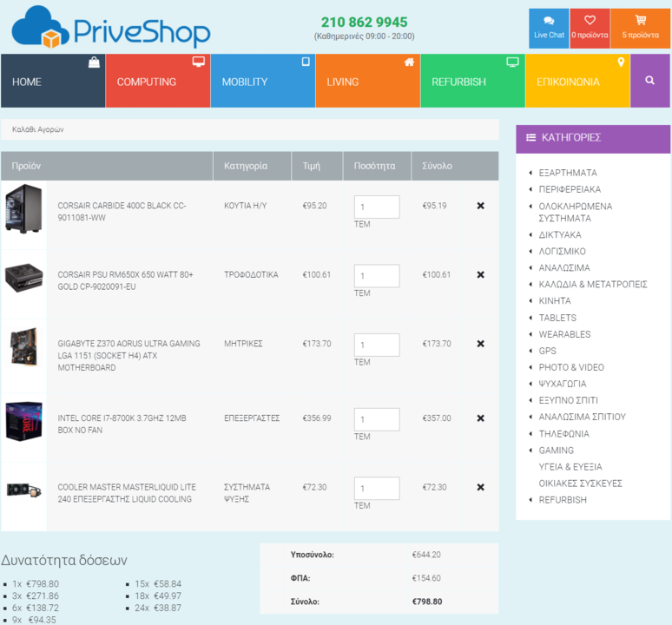
Task: Remove Gigabyte Z370 Aorus motherboard from cart
Action: click(x=480, y=344)
